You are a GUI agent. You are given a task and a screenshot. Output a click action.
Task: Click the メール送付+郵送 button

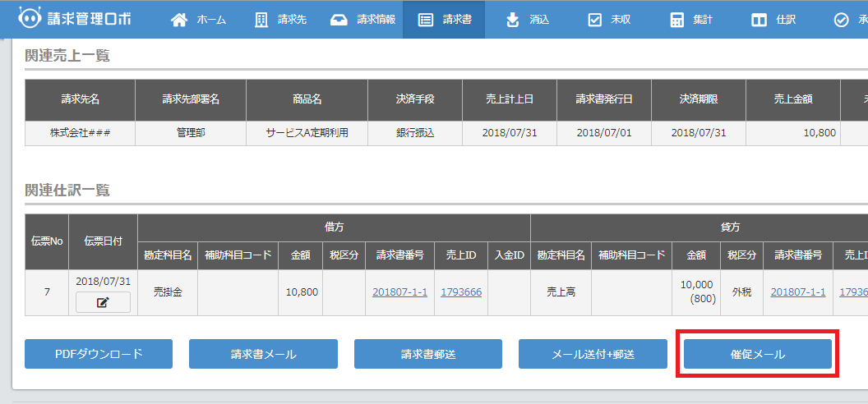click(593, 354)
